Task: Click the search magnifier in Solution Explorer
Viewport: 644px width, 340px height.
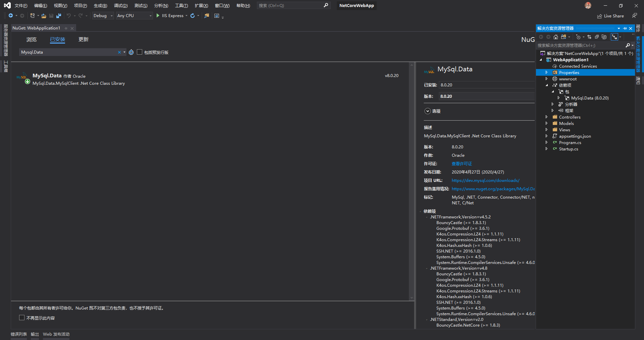Action: coord(628,45)
